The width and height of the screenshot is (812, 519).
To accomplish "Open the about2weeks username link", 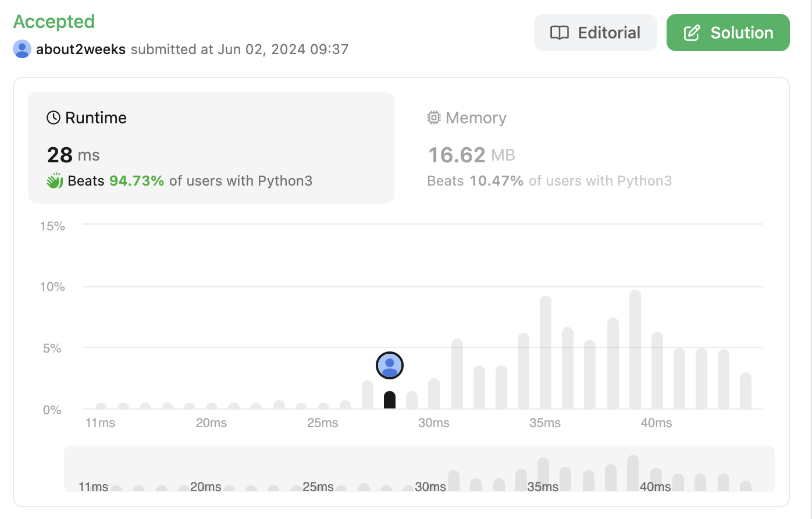I will coord(81,49).
